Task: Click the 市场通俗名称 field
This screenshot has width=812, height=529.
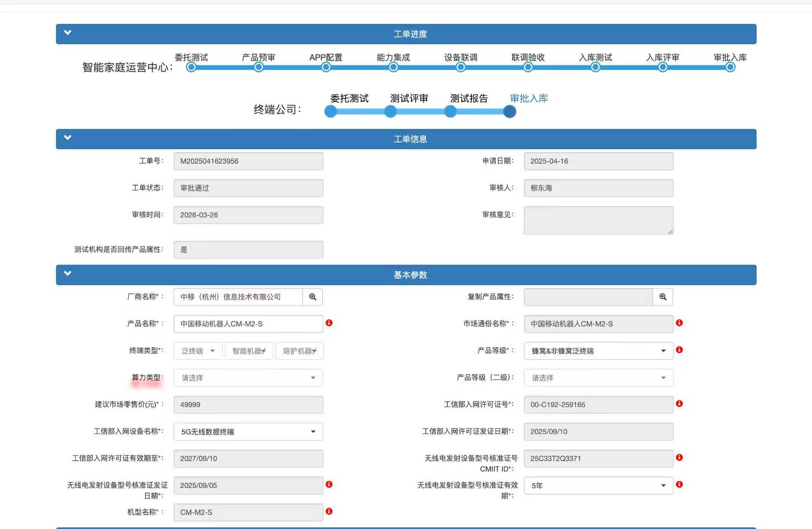Action: [x=599, y=324]
